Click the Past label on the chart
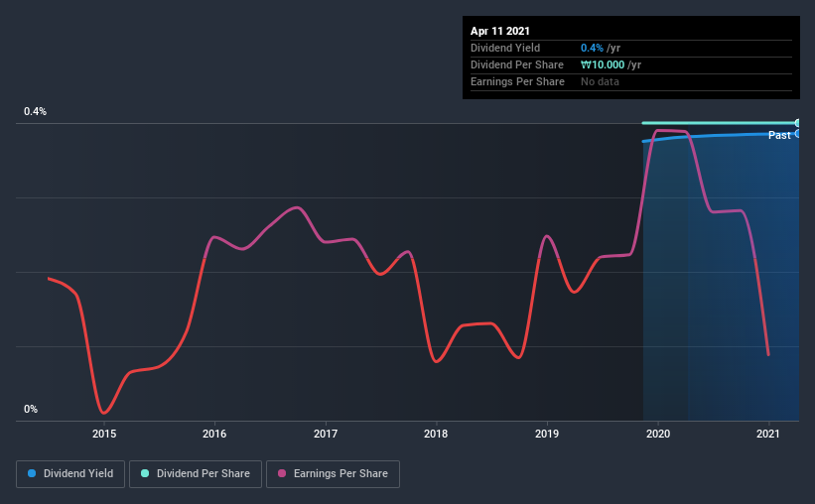The width and height of the screenshot is (815, 504). [779, 135]
